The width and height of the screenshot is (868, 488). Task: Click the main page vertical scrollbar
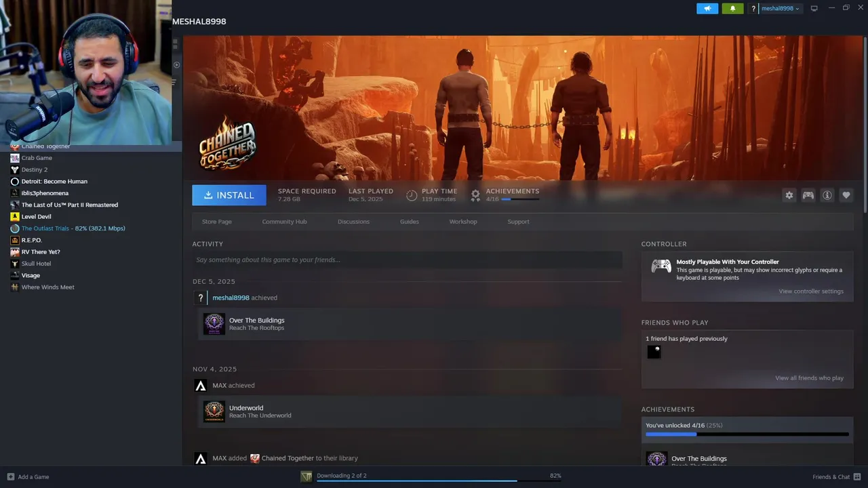(865, 125)
